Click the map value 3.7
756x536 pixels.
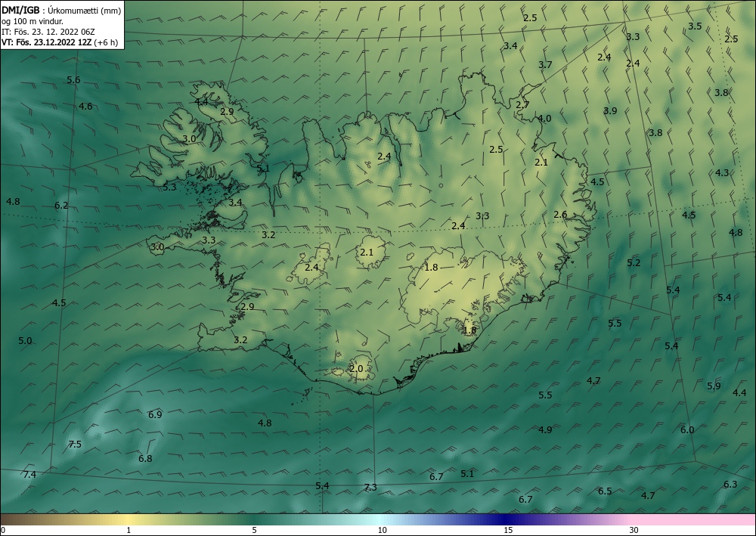coord(545,64)
